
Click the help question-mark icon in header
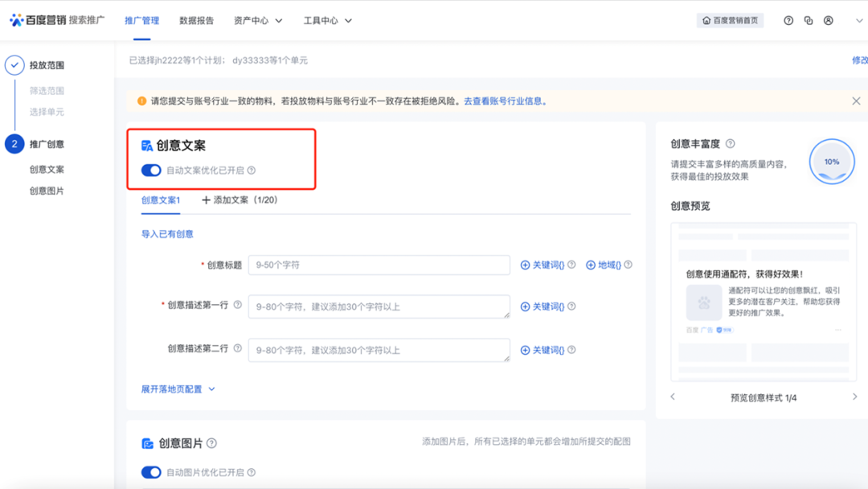(x=788, y=20)
